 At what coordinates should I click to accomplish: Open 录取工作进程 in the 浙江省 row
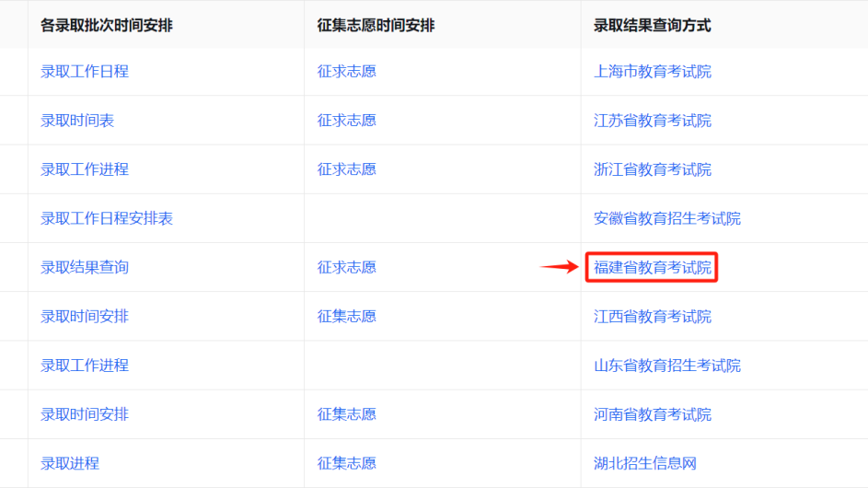(84, 168)
